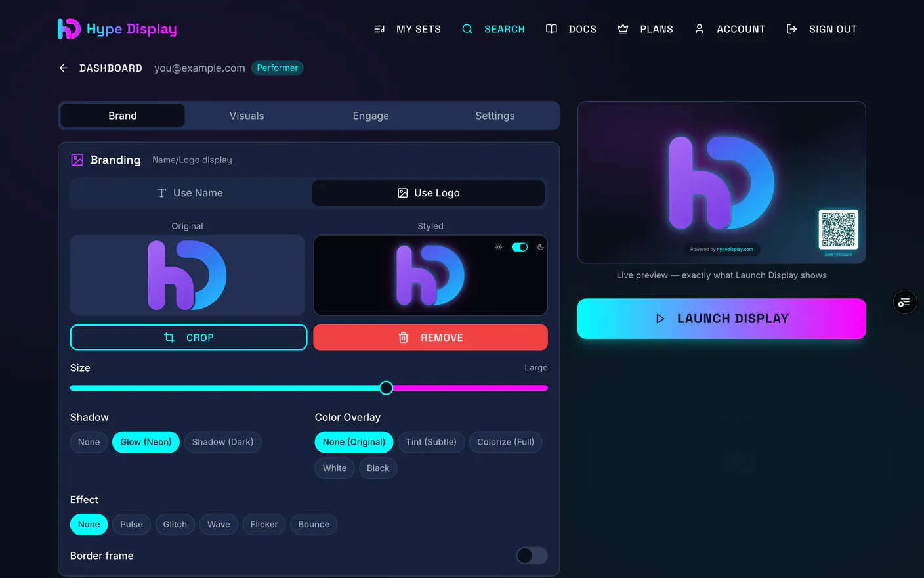
Task: Click the Hype Display brand name
Action: point(131,29)
